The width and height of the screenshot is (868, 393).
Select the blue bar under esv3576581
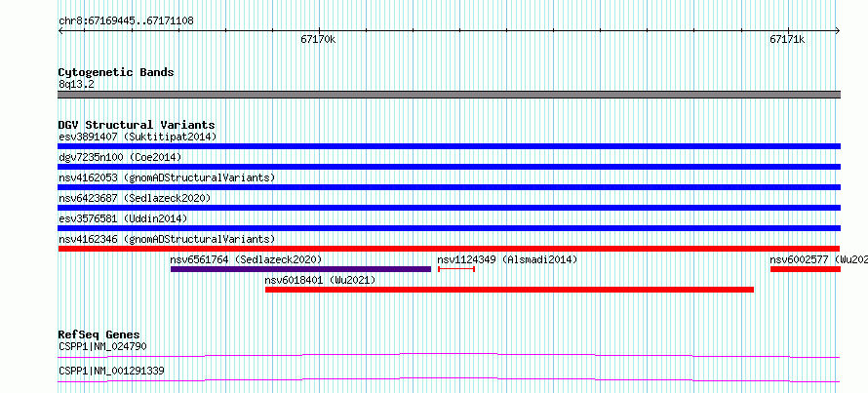click(450, 228)
